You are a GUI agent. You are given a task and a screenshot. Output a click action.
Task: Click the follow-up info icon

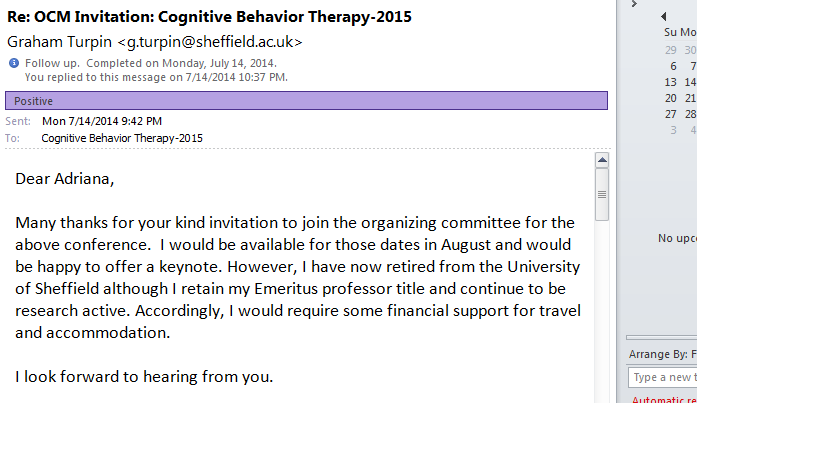pyautogui.click(x=14, y=63)
